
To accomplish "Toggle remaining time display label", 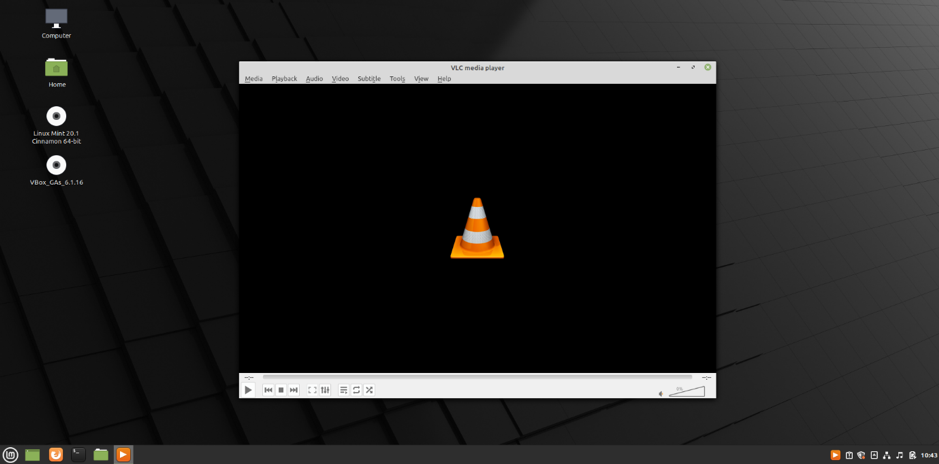I will coord(706,377).
